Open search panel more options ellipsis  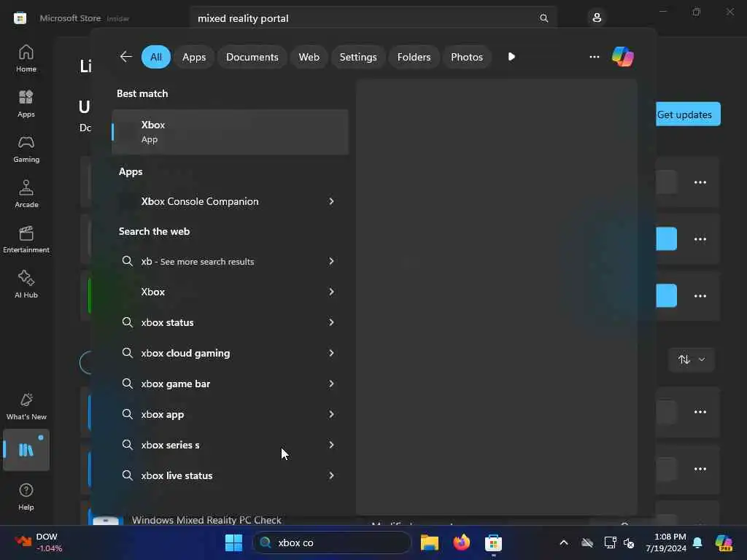(594, 57)
